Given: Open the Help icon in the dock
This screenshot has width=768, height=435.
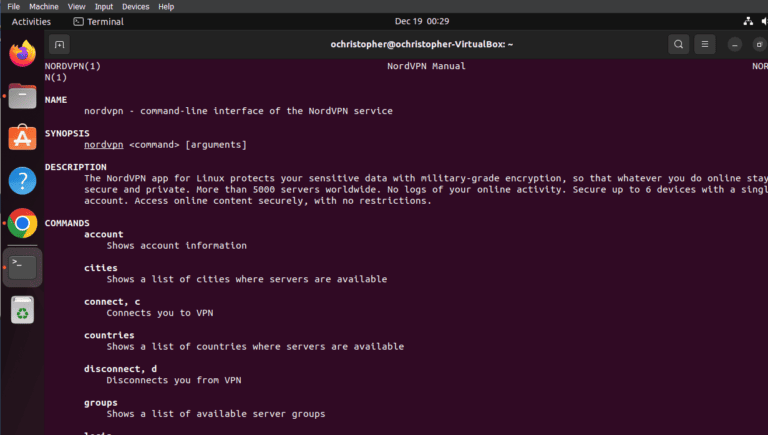Looking at the screenshot, I should click(22, 181).
